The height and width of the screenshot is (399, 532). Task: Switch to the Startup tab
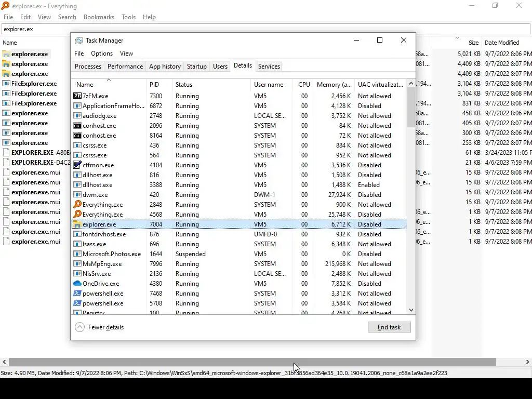coord(197,66)
